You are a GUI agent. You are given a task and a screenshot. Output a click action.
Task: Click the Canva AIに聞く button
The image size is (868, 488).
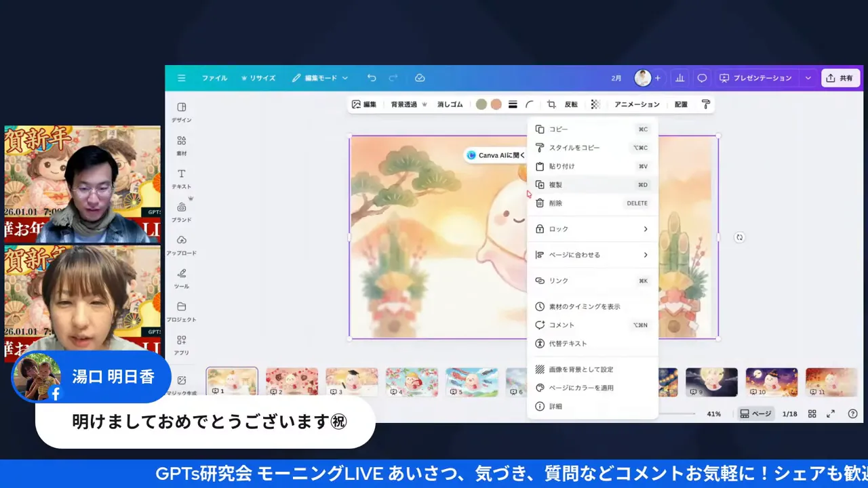tap(494, 155)
